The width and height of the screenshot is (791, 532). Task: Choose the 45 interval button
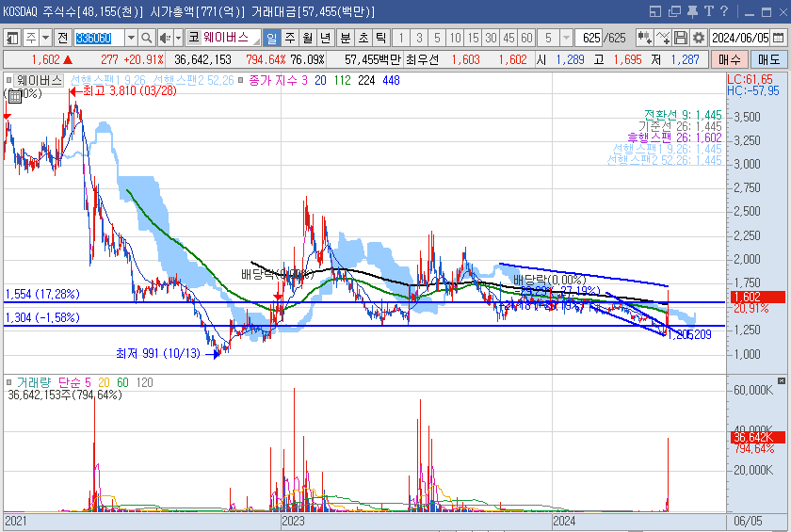[x=509, y=38]
